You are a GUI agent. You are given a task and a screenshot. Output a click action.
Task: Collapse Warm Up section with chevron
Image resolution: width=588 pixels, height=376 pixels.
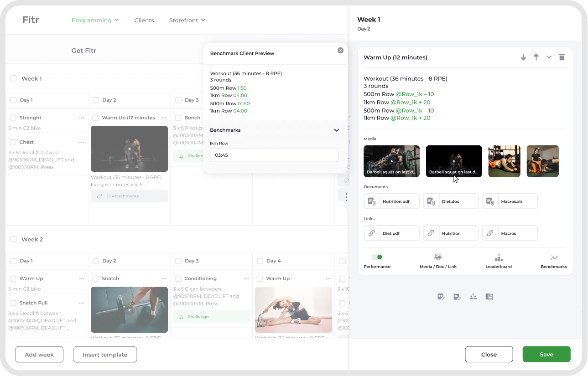(x=549, y=57)
